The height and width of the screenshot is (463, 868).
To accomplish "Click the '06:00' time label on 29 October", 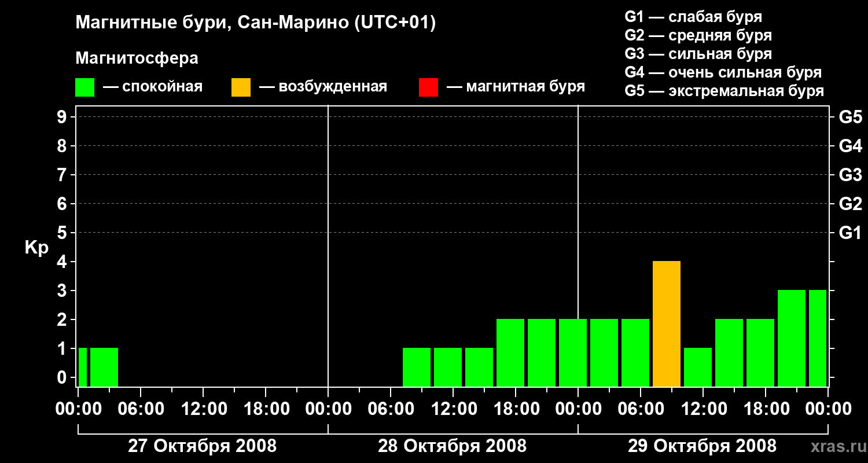I will coord(641,409).
